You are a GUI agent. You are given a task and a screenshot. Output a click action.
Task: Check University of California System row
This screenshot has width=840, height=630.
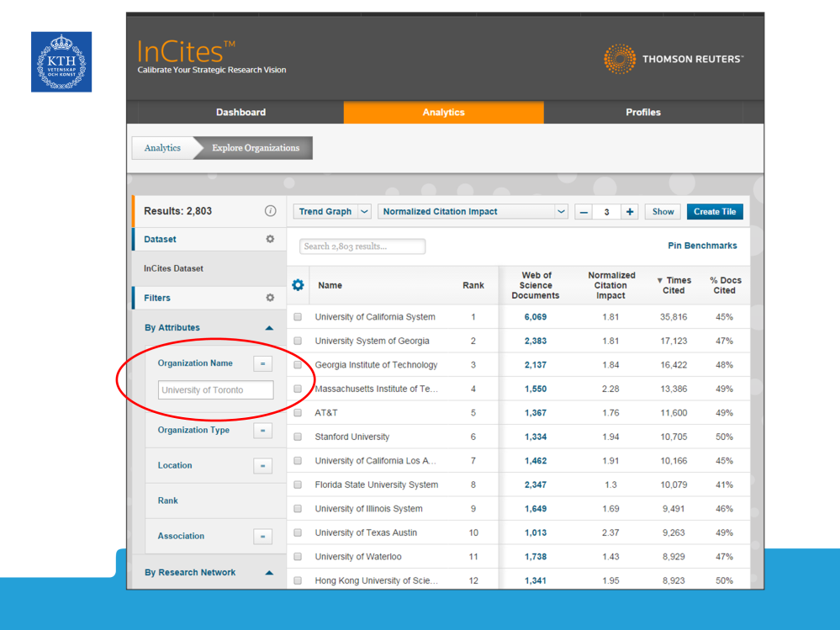[298, 317]
